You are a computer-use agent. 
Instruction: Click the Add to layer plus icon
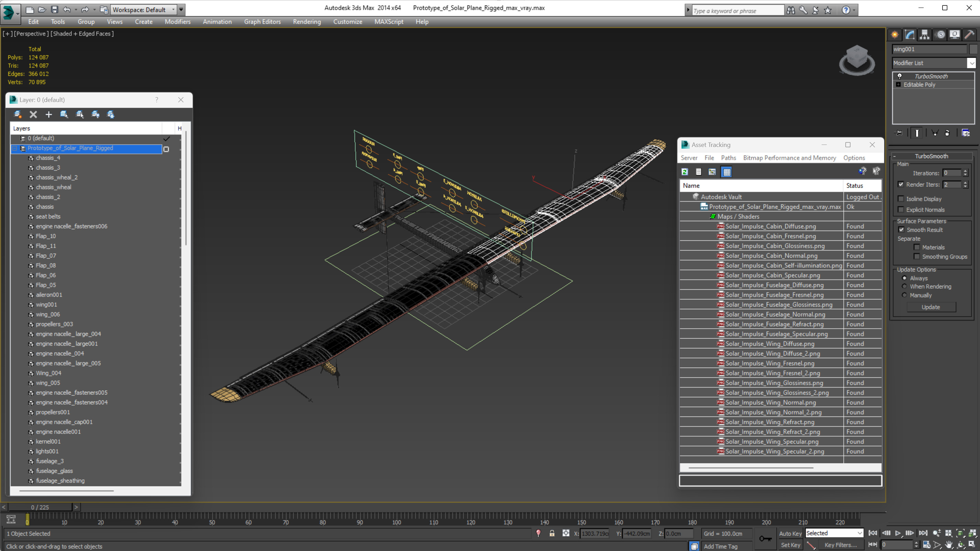click(49, 114)
